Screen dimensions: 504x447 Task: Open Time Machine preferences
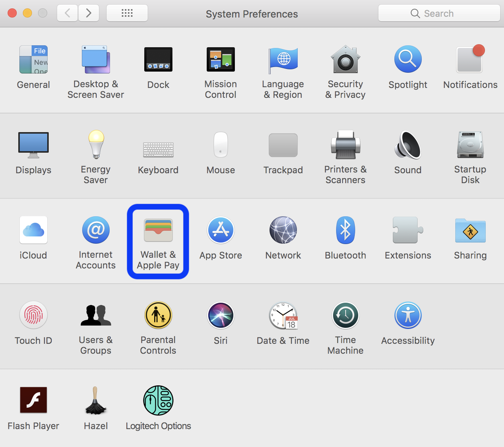(345, 316)
